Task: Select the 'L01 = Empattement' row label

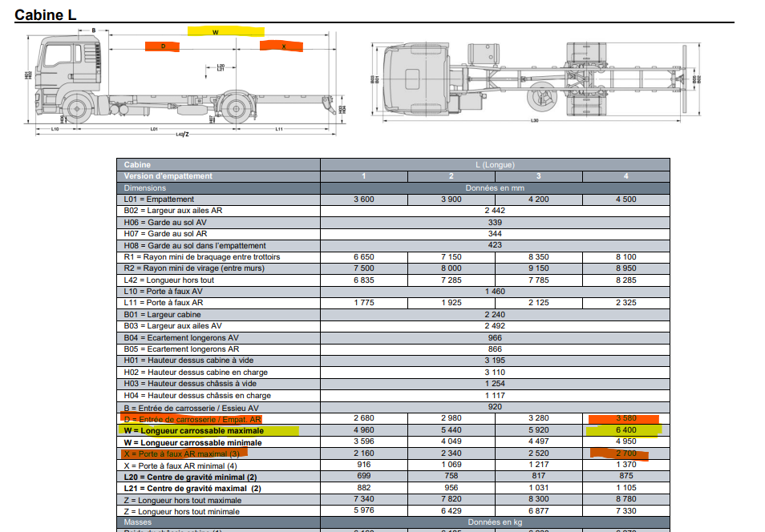Action: (x=159, y=199)
